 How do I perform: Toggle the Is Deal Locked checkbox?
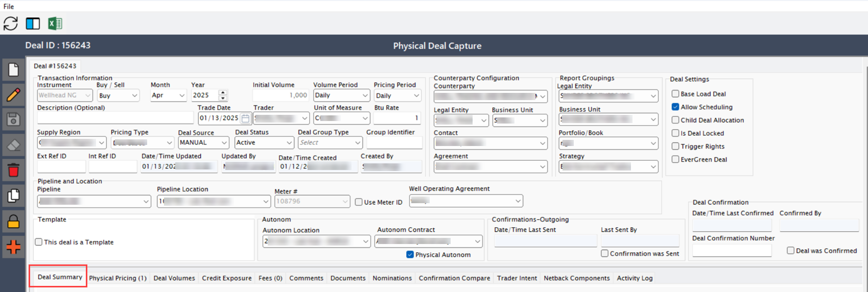coord(675,133)
